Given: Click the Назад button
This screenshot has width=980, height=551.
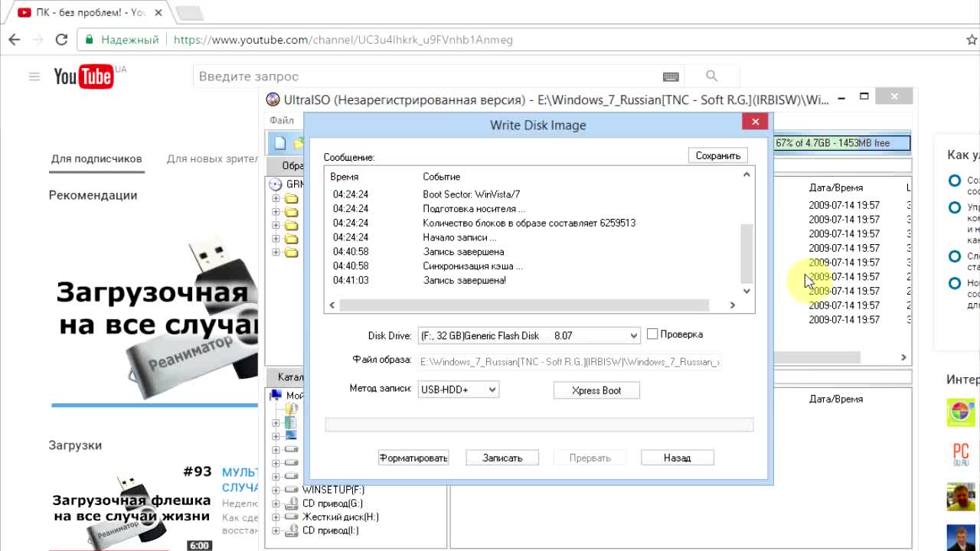Looking at the screenshot, I should 678,458.
